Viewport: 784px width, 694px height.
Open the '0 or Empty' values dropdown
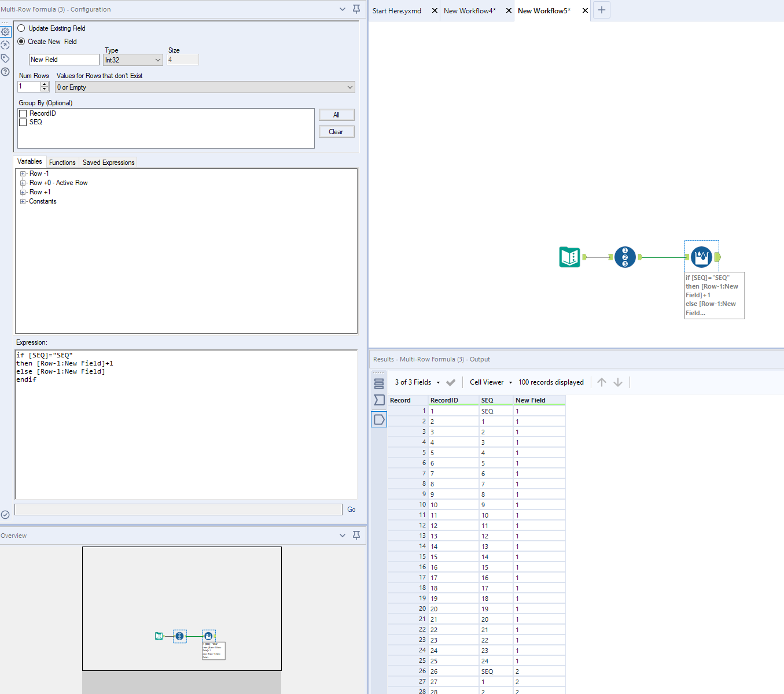click(204, 87)
